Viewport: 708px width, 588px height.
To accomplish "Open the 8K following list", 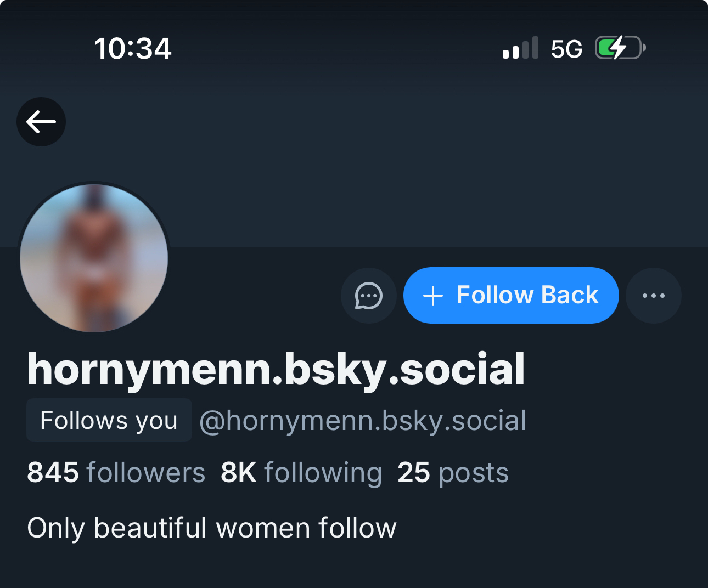I will [x=301, y=472].
